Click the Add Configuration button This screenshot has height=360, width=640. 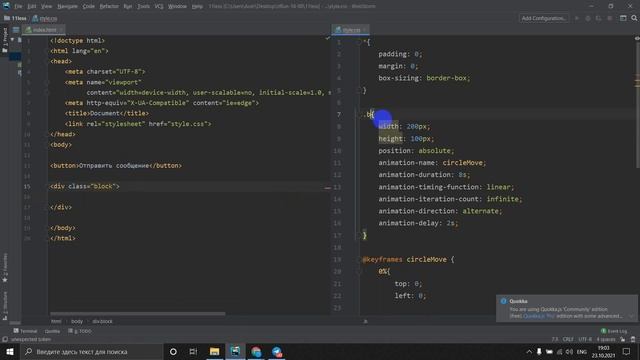(544, 18)
